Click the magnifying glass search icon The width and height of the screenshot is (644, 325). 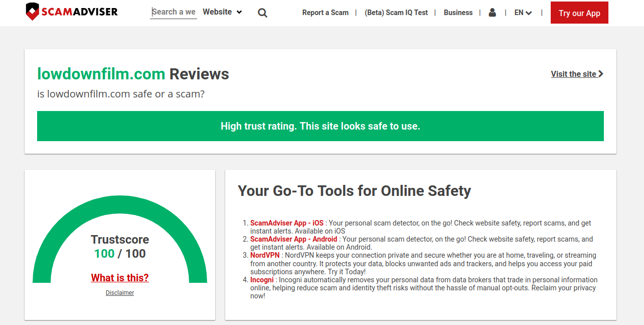point(262,13)
